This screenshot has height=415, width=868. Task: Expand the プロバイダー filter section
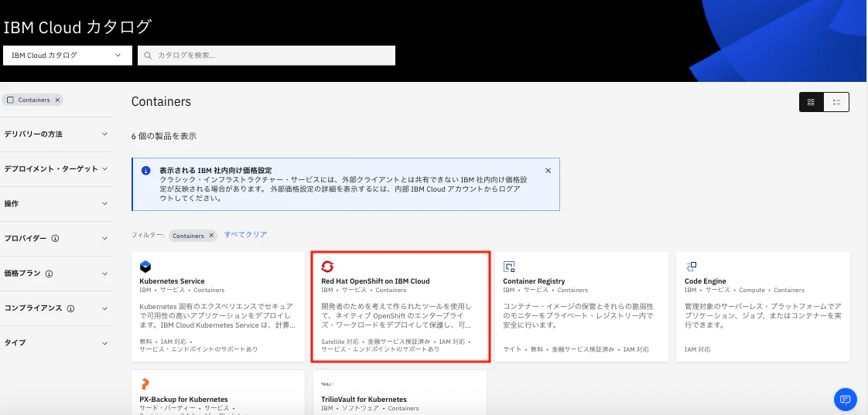click(x=56, y=239)
